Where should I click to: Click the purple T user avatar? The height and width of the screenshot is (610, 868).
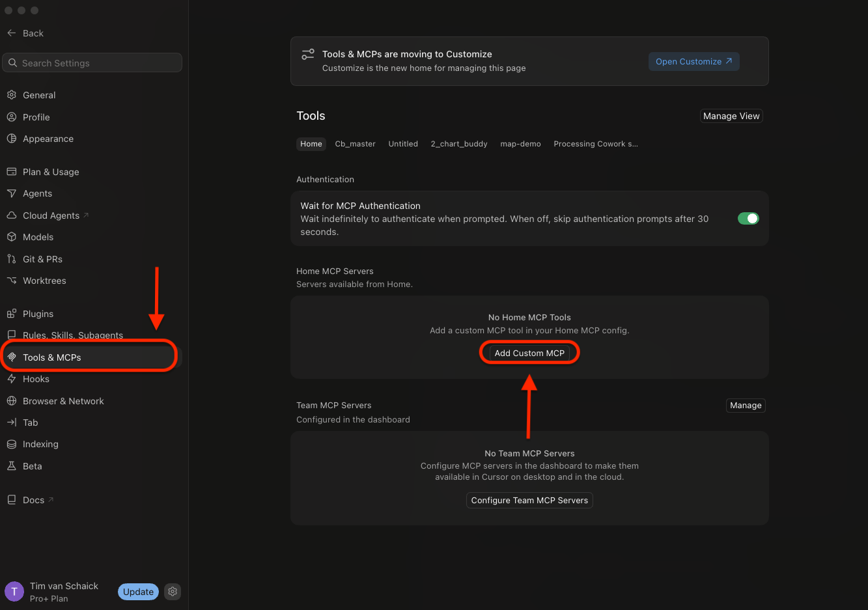pos(14,592)
